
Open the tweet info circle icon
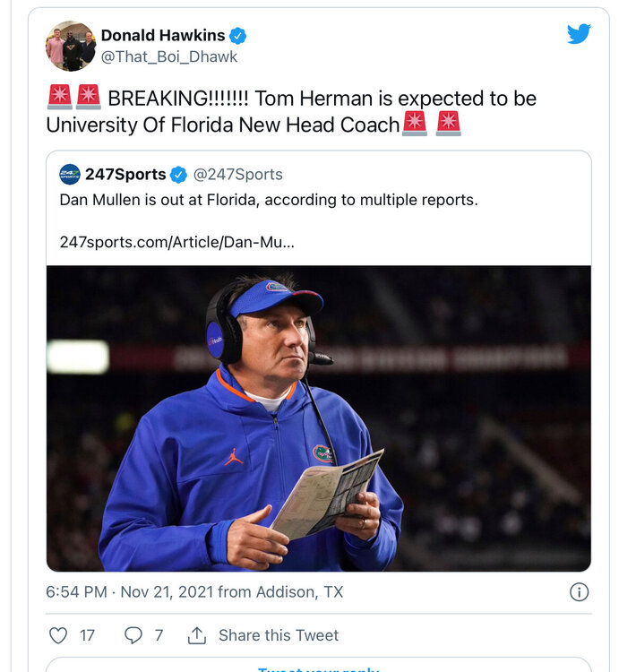pyautogui.click(x=580, y=591)
